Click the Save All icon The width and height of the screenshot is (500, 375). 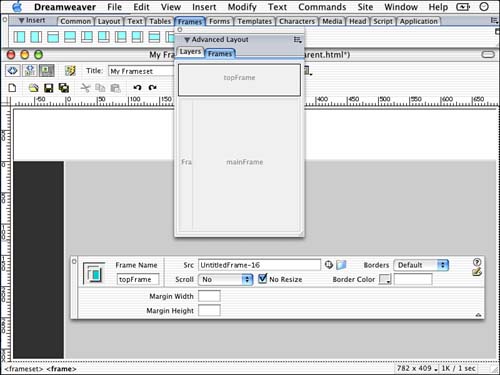coord(64,88)
